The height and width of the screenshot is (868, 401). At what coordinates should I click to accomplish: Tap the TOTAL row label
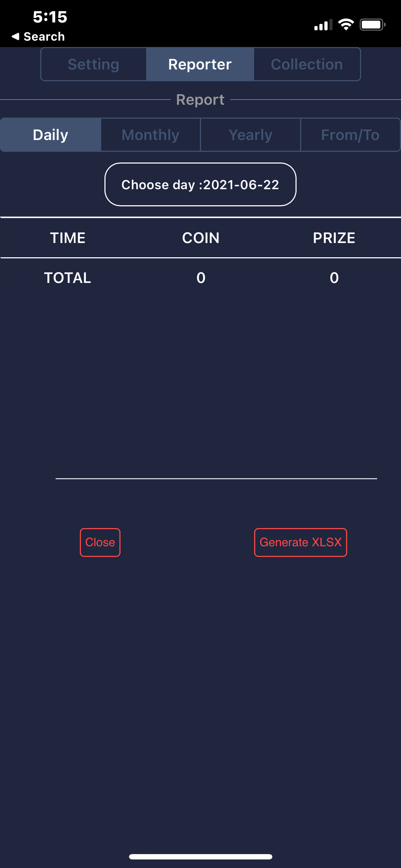coord(68,278)
